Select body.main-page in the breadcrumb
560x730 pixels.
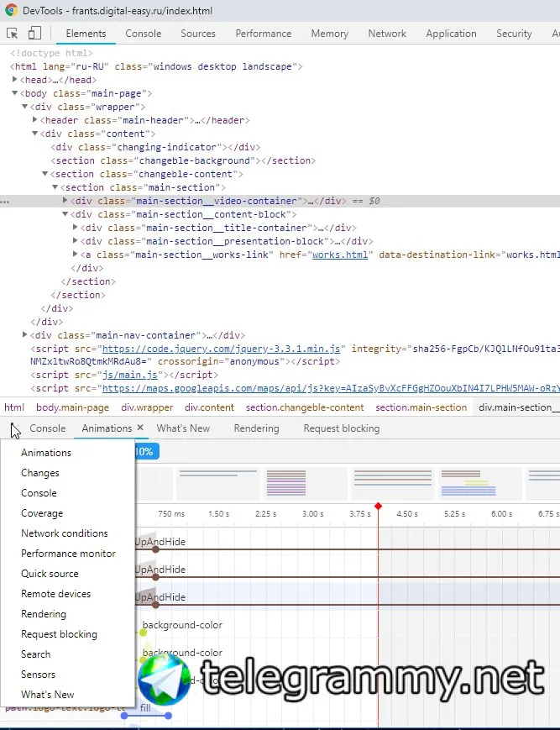pyautogui.click(x=72, y=407)
